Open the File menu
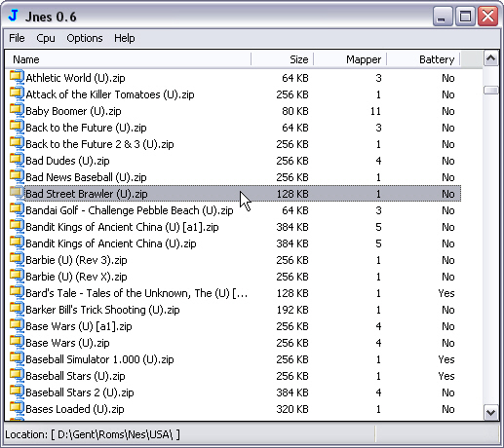504x448 pixels. click(17, 38)
